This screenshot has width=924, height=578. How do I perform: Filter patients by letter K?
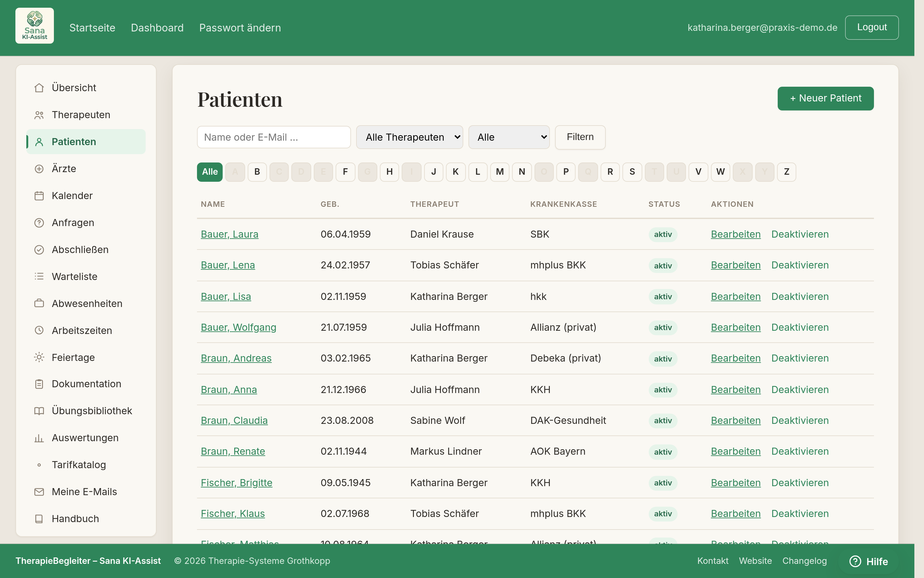point(456,172)
